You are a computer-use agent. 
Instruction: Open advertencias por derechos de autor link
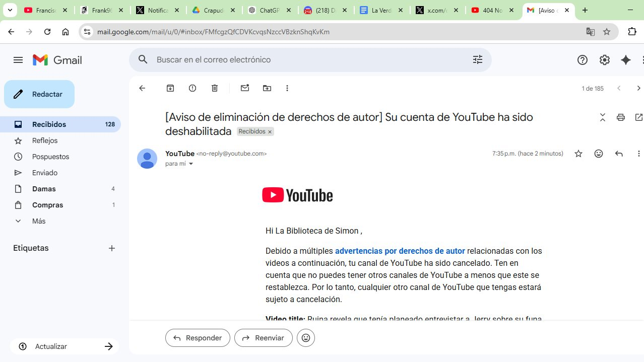coord(400,251)
